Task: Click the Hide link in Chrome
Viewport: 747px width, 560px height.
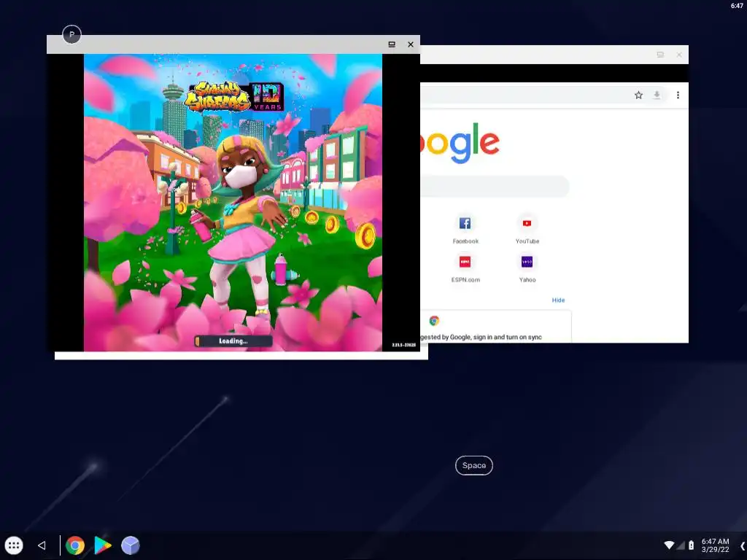Action: point(558,300)
